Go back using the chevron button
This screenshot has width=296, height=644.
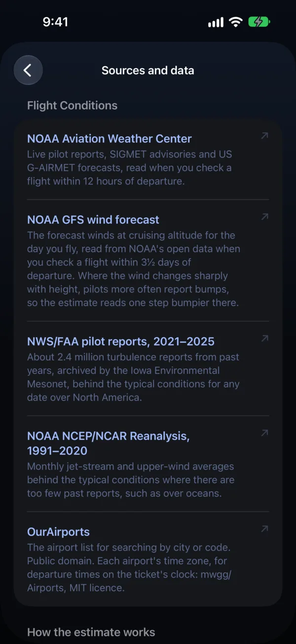(28, 70)
